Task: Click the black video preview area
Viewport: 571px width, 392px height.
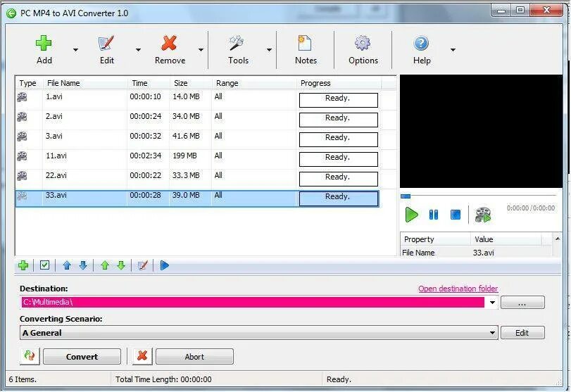Action: coord(481,132)
